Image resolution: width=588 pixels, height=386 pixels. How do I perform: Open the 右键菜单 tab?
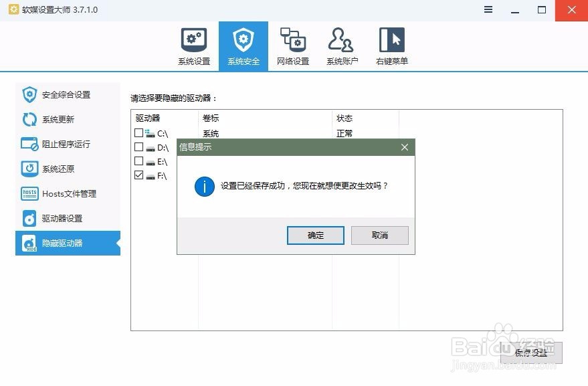[x=392, y=46]
